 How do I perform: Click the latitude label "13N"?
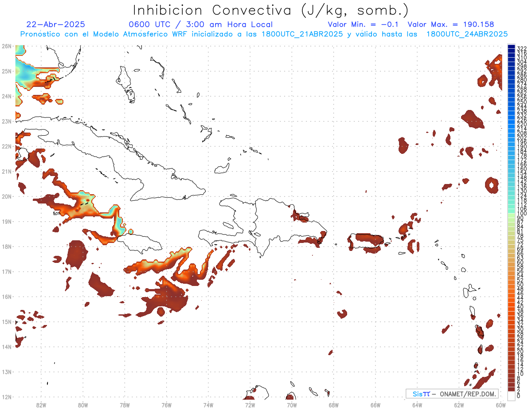click(6, 372)
